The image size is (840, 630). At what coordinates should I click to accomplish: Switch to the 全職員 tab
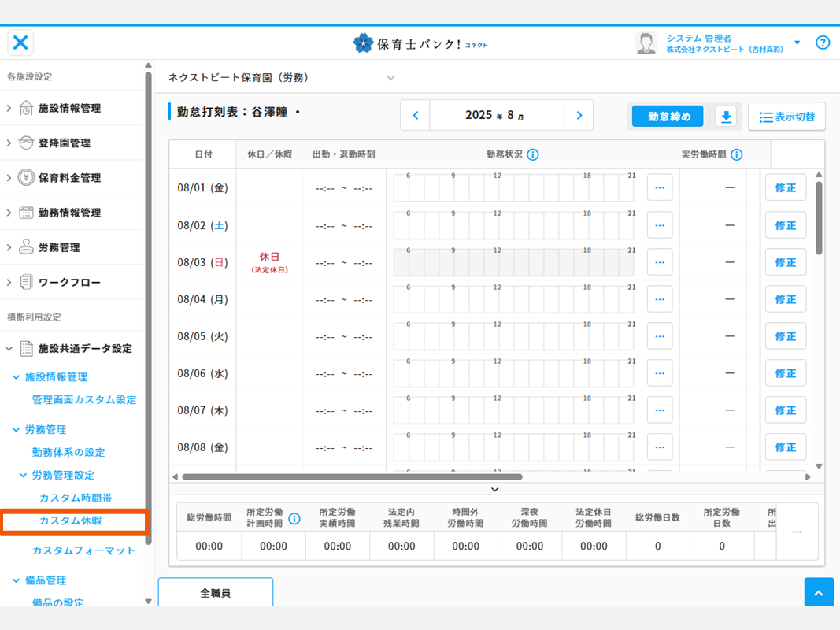[x=216, y=593]
